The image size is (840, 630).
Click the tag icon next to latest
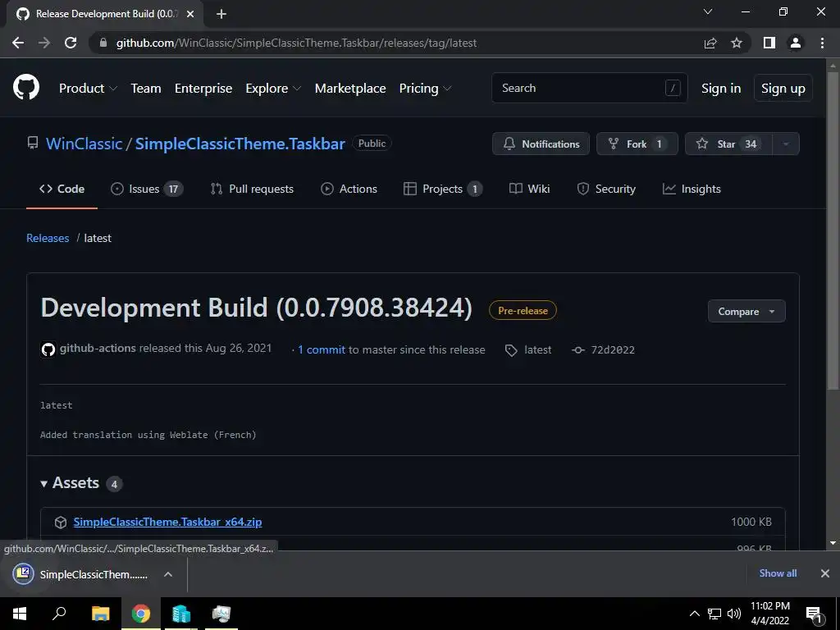(x=511, y=350)
